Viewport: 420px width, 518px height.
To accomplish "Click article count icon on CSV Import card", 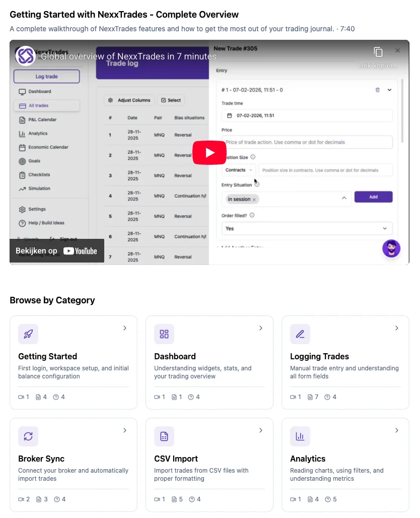I will [x=174, y=499].
